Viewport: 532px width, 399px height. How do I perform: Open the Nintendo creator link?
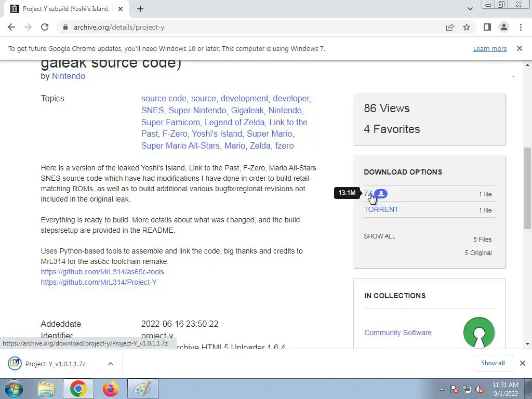click(68, 76)
